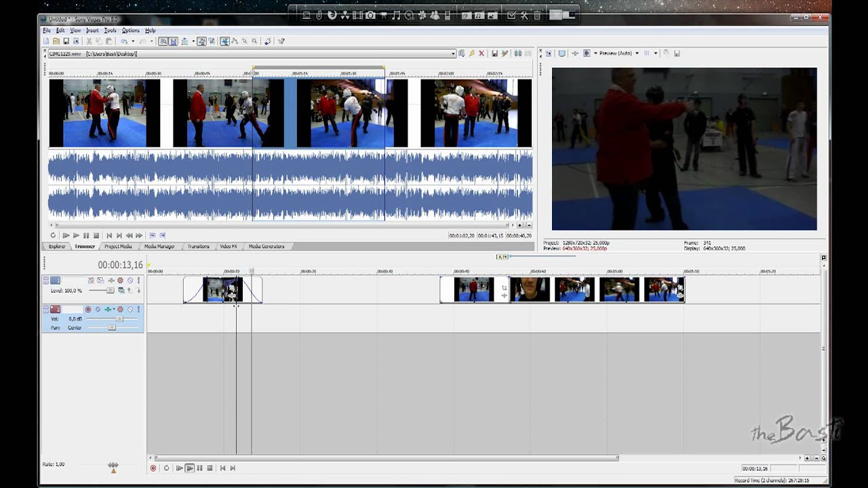This screenshot has height=488, width=868.
Task: Switch to the Project Media tab
Action: click(x=118, y=246)
